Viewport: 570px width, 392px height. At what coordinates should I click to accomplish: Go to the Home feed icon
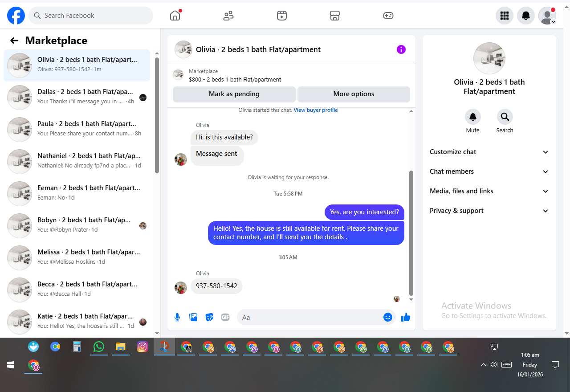point(175,16)
